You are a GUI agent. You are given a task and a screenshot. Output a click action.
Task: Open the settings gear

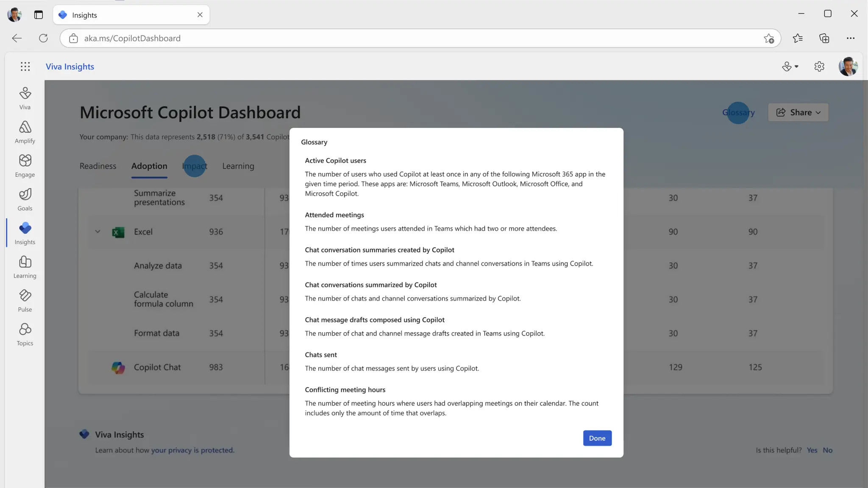819,67
